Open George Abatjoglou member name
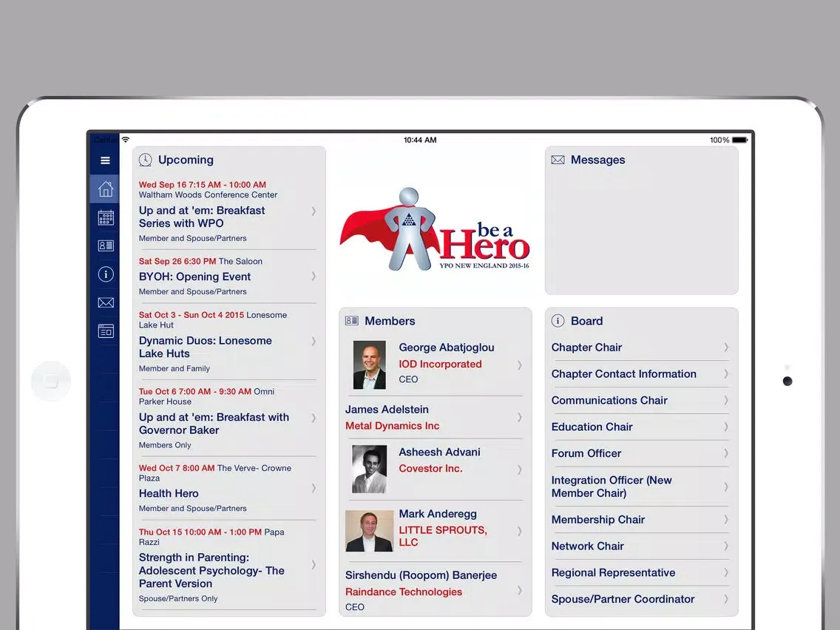Viewport: 840px width, 630px height. [x=447, y=347]
